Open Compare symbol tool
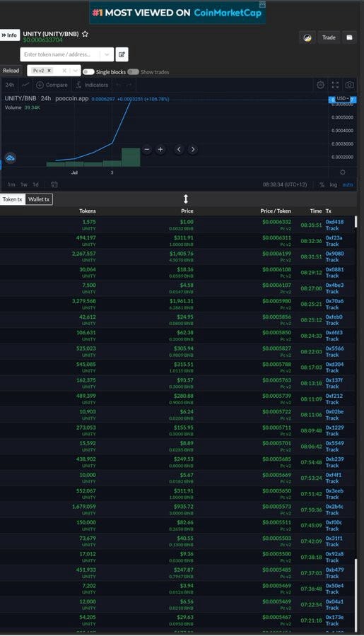The height and width of the screenshot is (636, 364). point(52,85)
